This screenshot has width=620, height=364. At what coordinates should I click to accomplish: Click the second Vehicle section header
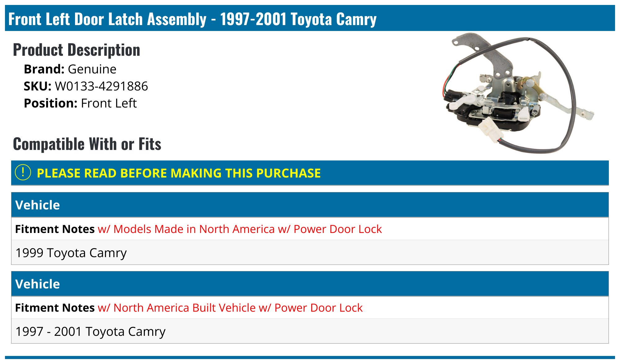(x=310, y=284)
